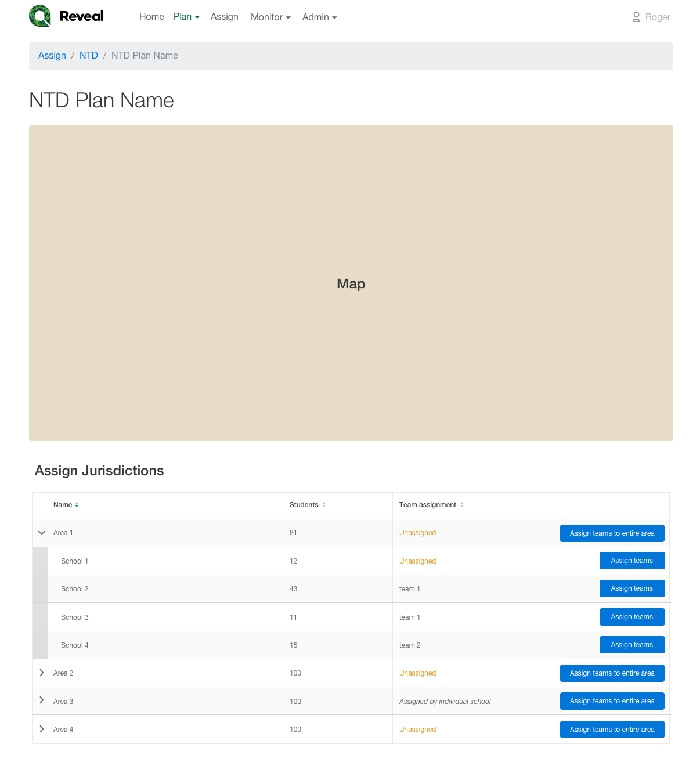700x762 pixels.
Task: Expand Area 4 using its chevron
Action: (41, 729)
